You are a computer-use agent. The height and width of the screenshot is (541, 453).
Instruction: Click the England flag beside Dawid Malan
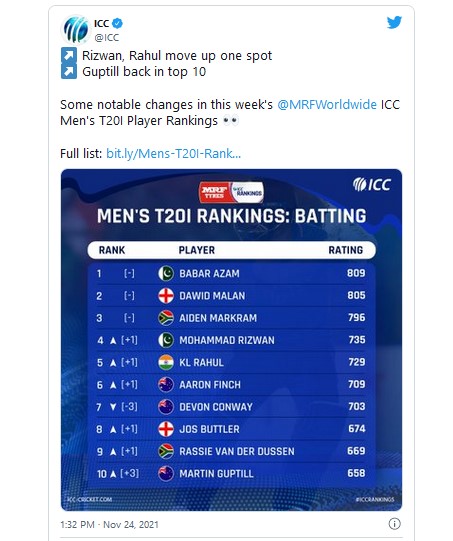(x=166, y=296)
